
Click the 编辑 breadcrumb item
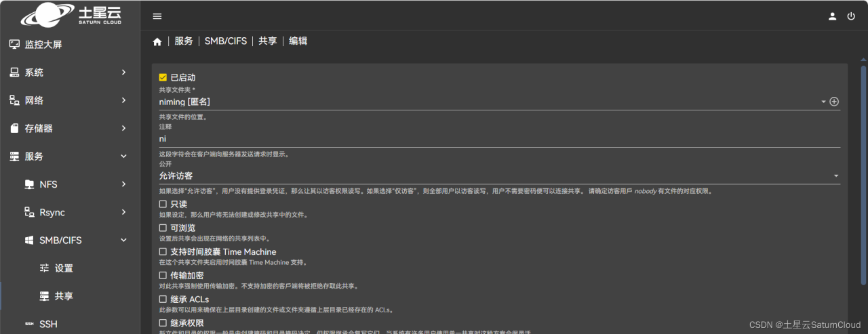tap(298, 41)
